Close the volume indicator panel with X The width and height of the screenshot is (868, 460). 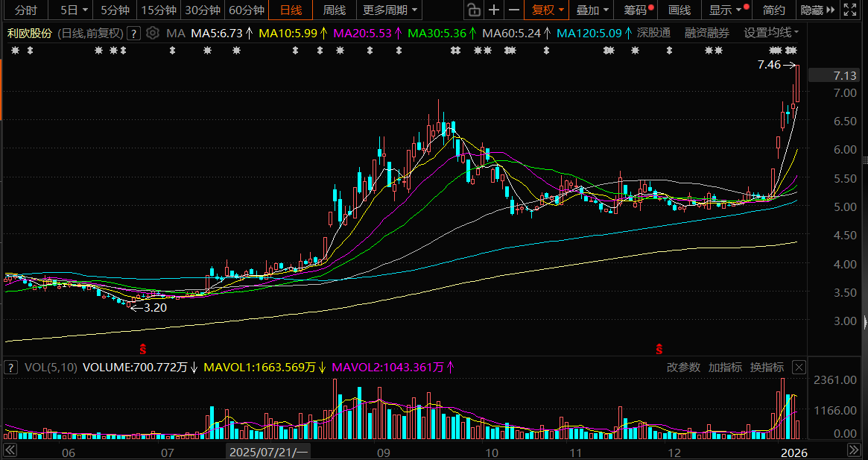pyautogui.click(x=798, y=367)
